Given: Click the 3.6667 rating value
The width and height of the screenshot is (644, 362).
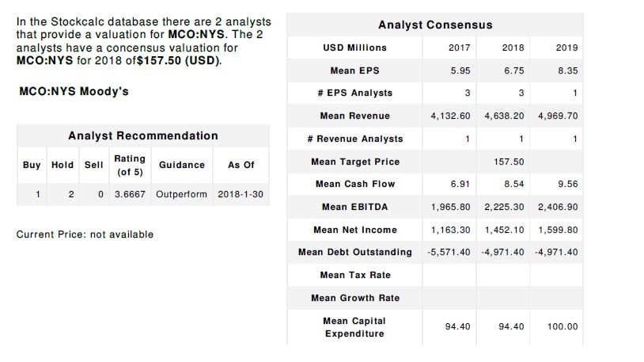Looking at the screenshot, I should coord(130,194).
